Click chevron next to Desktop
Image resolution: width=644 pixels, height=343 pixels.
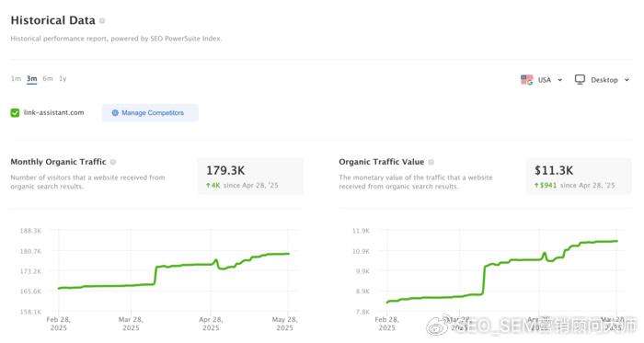coord(627,80)
